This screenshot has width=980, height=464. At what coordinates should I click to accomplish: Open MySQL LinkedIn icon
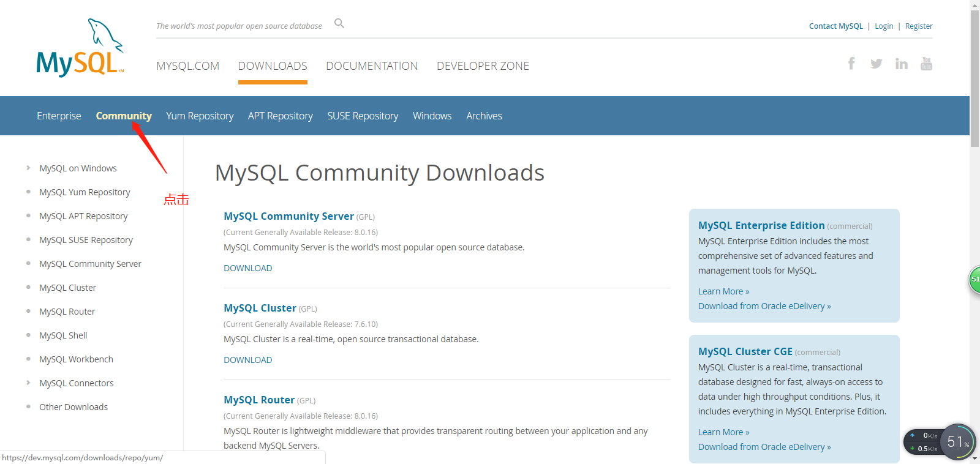[902, 64]
